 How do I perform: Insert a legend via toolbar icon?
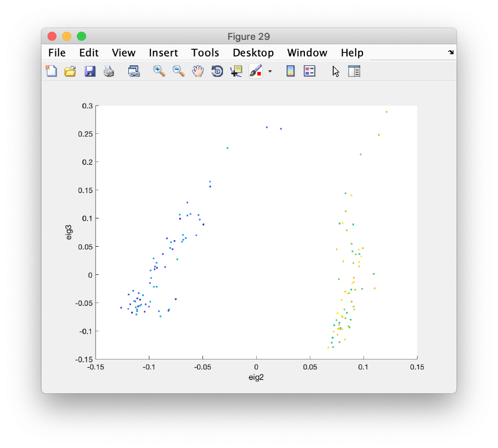(310, 71)
